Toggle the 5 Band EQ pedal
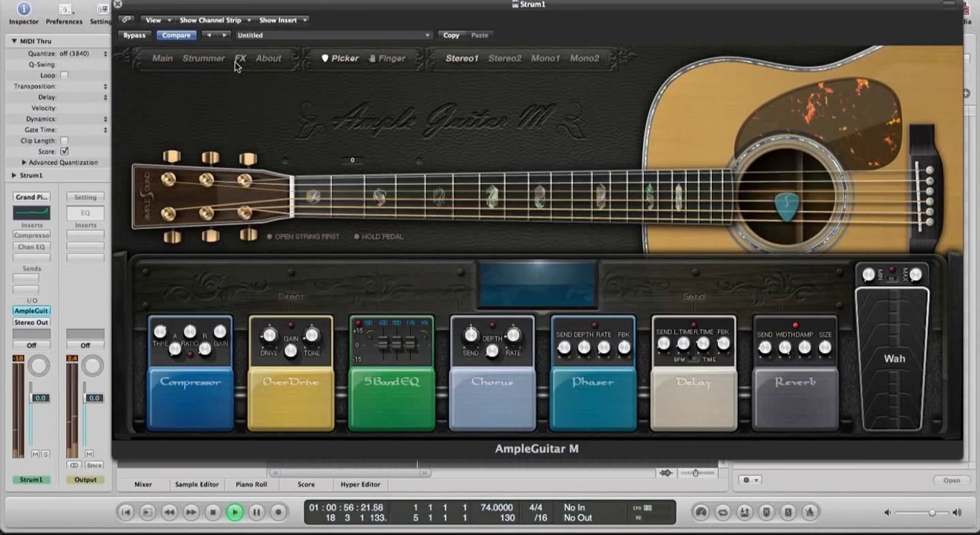Viewport: 980px width, 535px height. [392, 398]
